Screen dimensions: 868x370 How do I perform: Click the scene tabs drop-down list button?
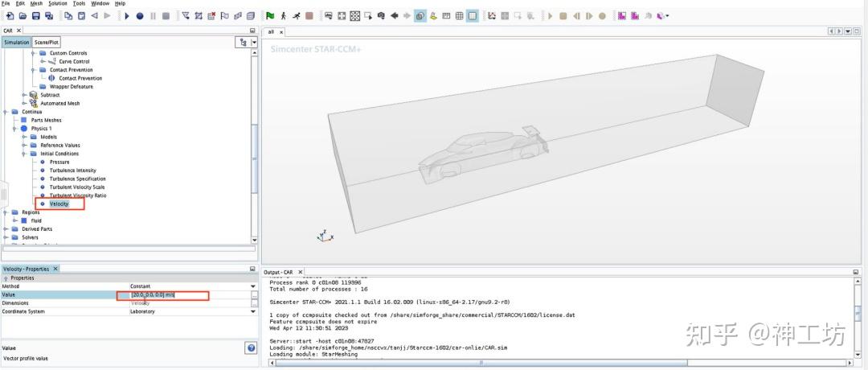tap(848, 31)
